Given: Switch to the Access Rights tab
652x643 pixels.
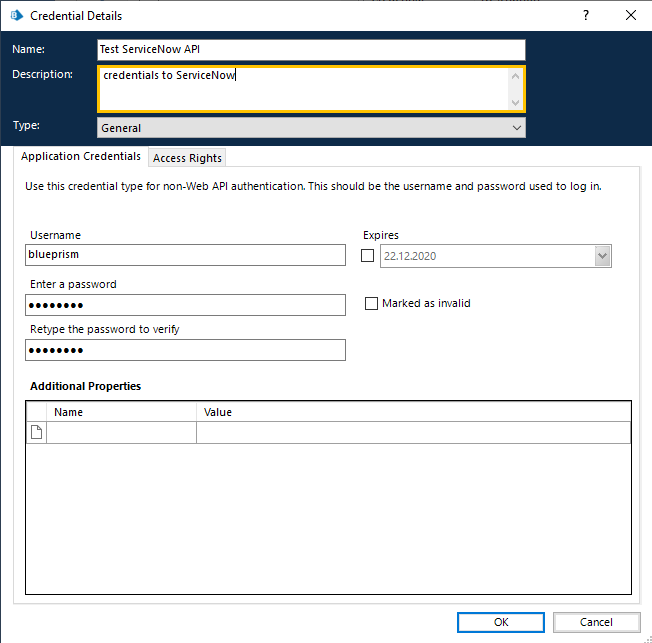Looking at the screenshot, I should [188, 158].
